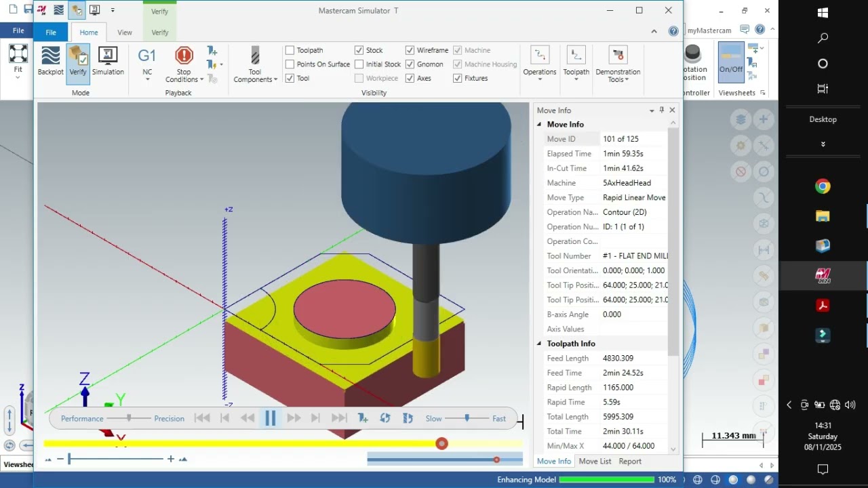Jump to the simulation start
This screenshot has width=868, height=488.
tap(202, 418)
